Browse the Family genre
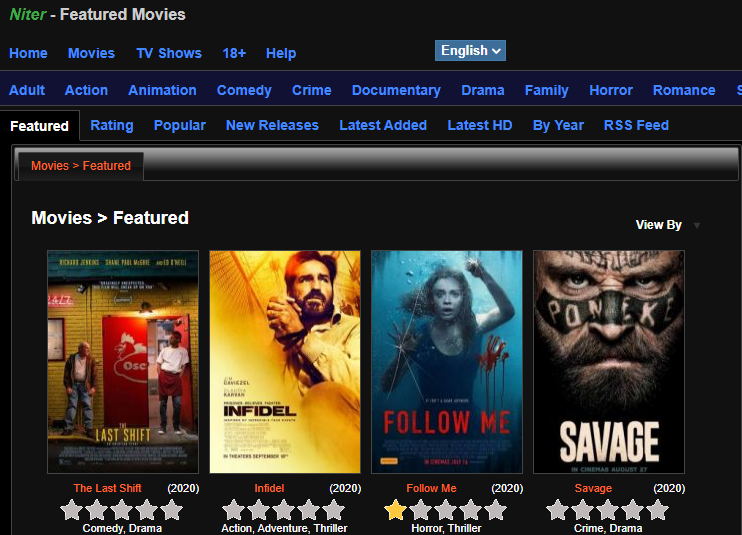Image resolution: width=742 pixels, height=535 pixels. pos(547,90)
